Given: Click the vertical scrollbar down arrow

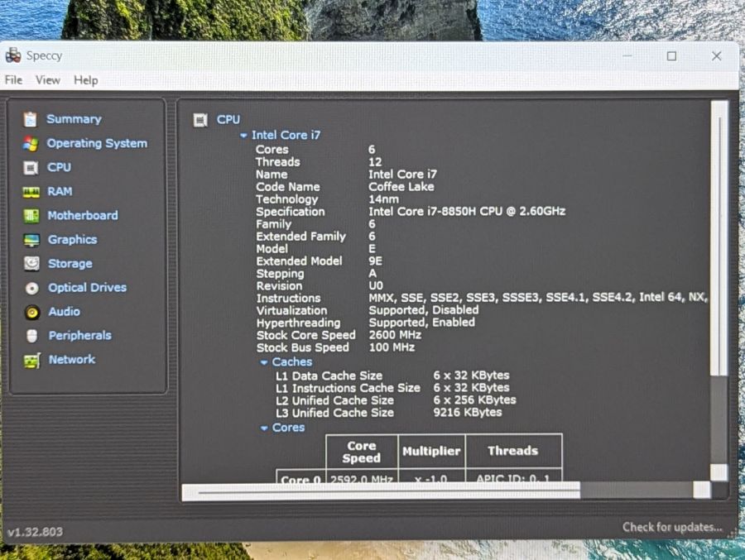Looking at the screenshot, I should (x=719, y=472).
